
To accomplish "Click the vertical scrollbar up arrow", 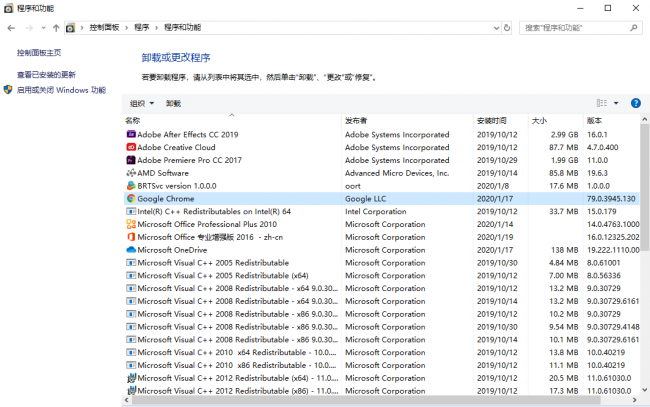I will pos(645,119).
